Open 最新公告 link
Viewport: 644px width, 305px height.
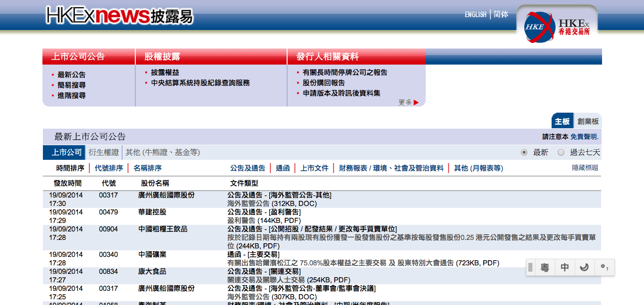pyautogui.click(x=72, y=75)
